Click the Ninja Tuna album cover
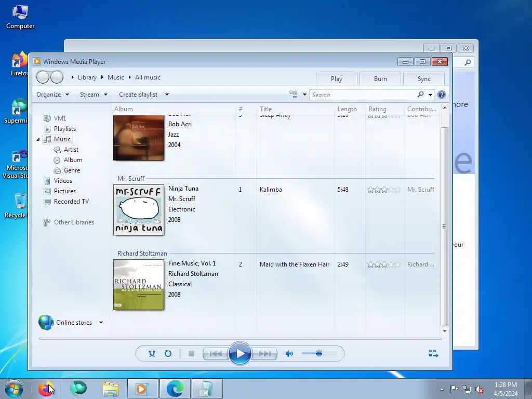 (x=139, y=210)
